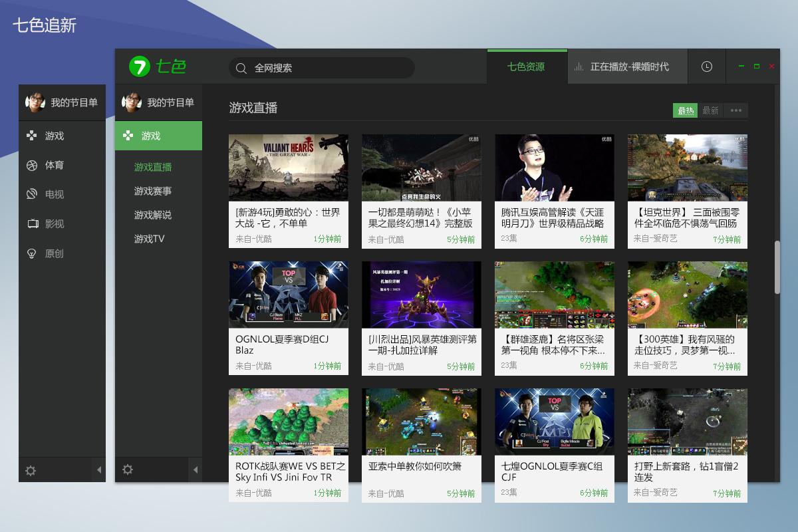Click title 打野上新套路，钻1盲僧2连发
Viewport: 798px width, 532px height.
pyautogui.click(x=686, y=471)
